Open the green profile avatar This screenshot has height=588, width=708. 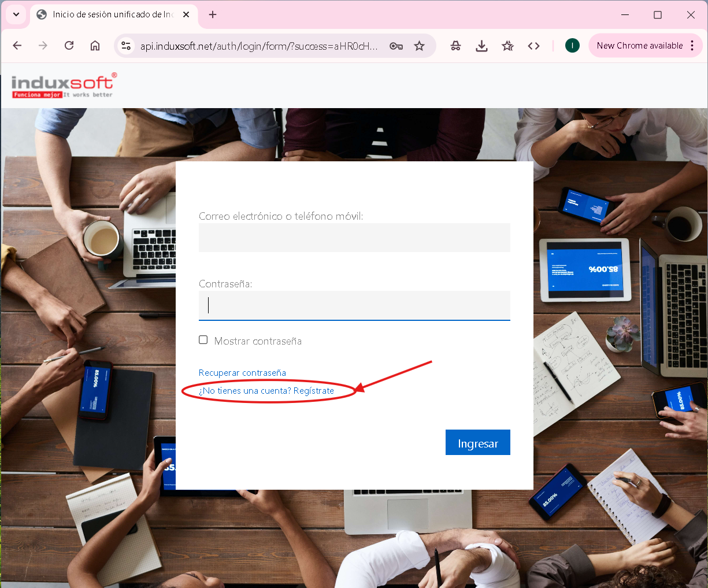point(572,46)
